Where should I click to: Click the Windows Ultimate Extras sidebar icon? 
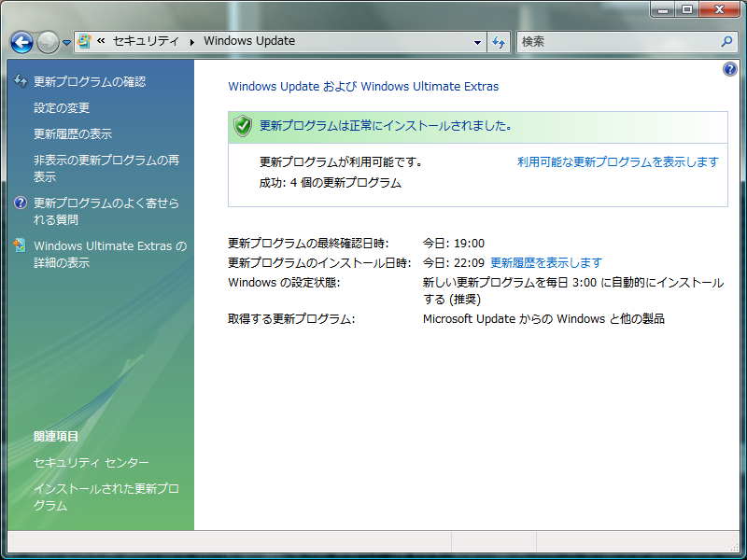pos(20,245)
